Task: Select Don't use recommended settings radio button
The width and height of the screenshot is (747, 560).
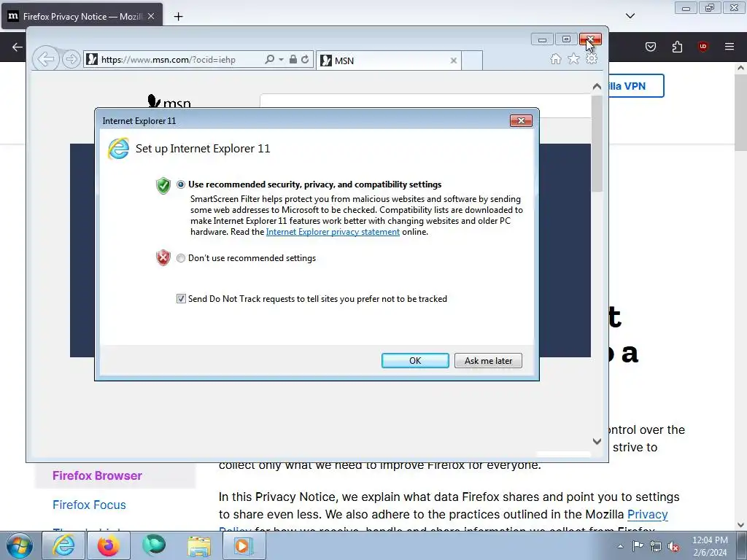Action: [x=181, y=258]
